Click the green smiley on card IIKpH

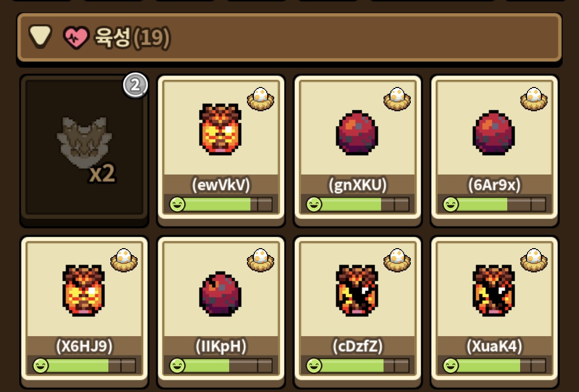(x=177, y=366)
